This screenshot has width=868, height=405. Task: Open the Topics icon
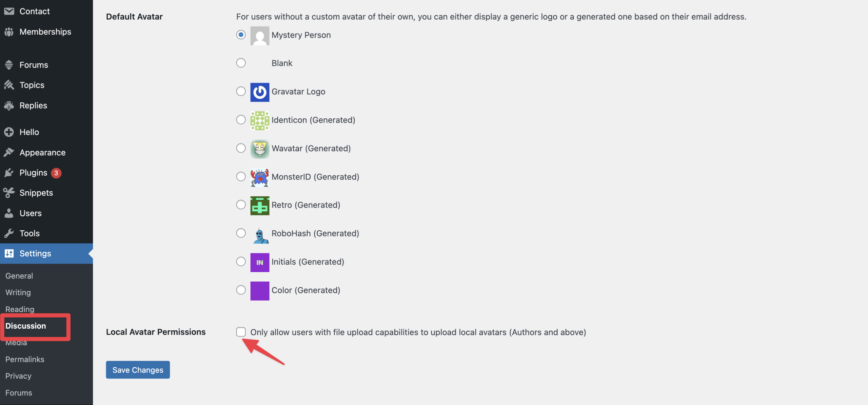click(x=9, y=85)
